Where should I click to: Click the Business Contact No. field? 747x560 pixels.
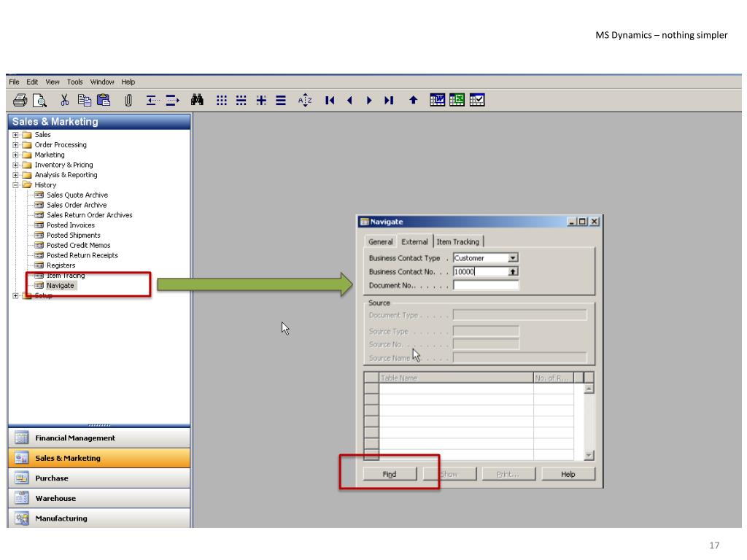click(480, 271)
